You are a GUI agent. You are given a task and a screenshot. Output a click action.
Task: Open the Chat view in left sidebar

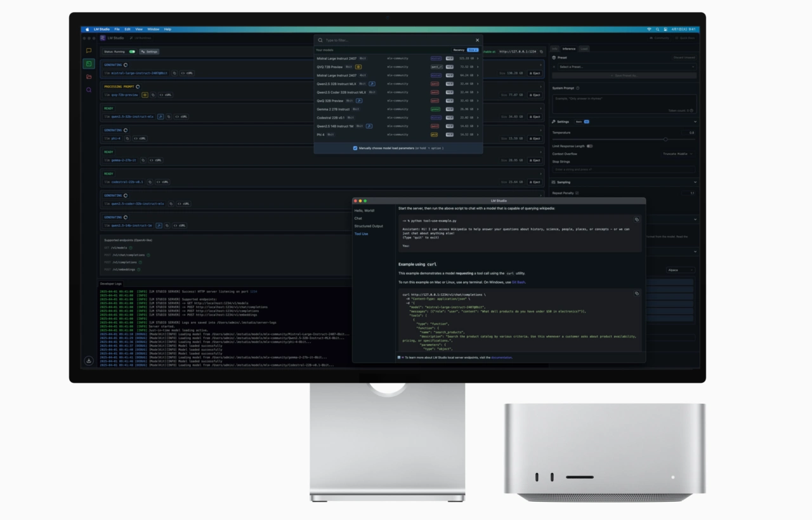click(88, 51)
